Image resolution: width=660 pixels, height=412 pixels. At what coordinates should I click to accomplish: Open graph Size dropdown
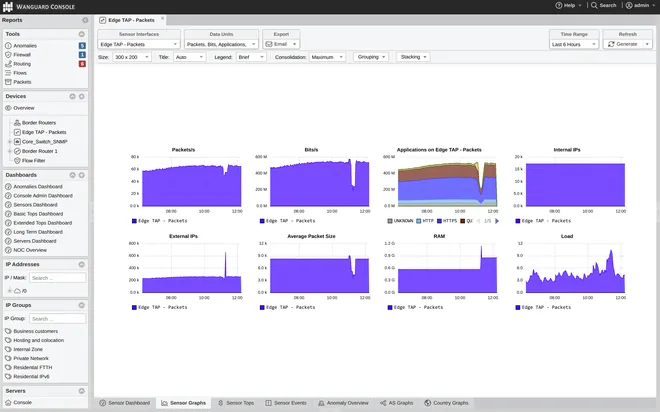click(132, 57)
